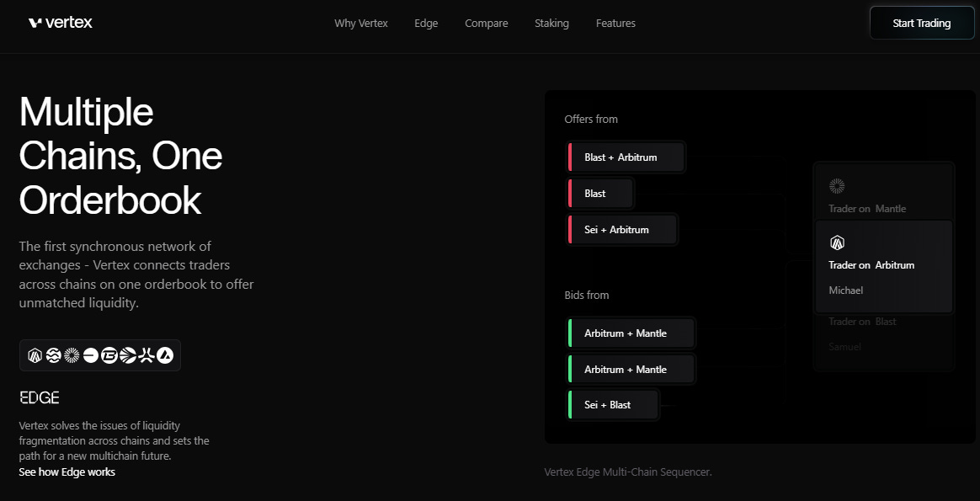
Task: Select the Blast offer card
Action: coord(600,194)
